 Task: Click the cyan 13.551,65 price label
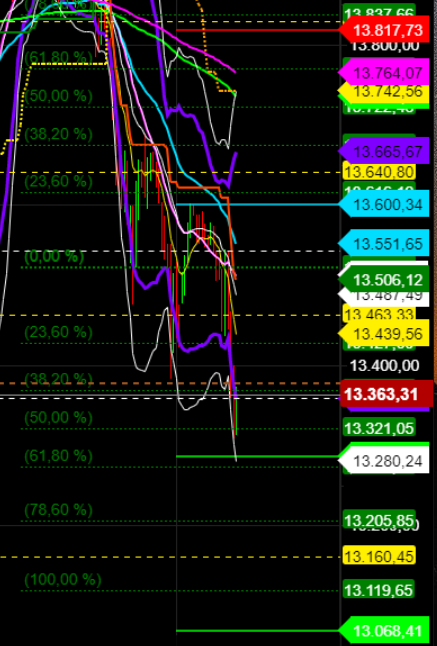pyautogui.click(x=385, y=243)
